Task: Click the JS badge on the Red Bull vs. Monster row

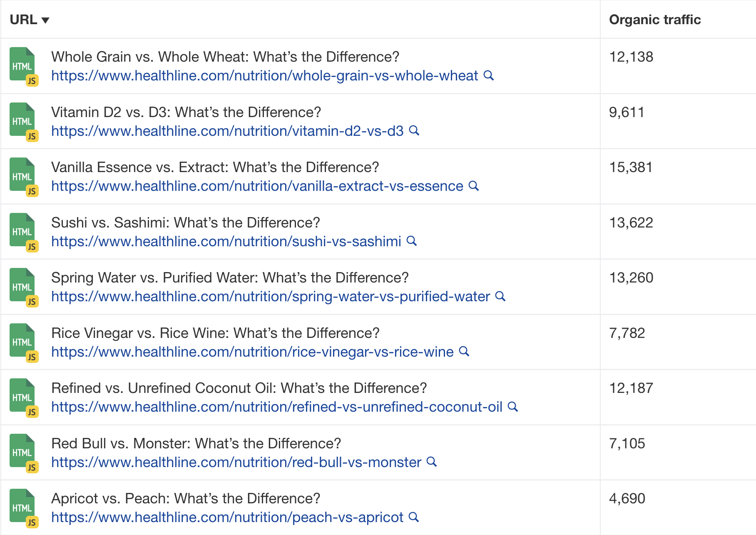Action: (32, 467)
